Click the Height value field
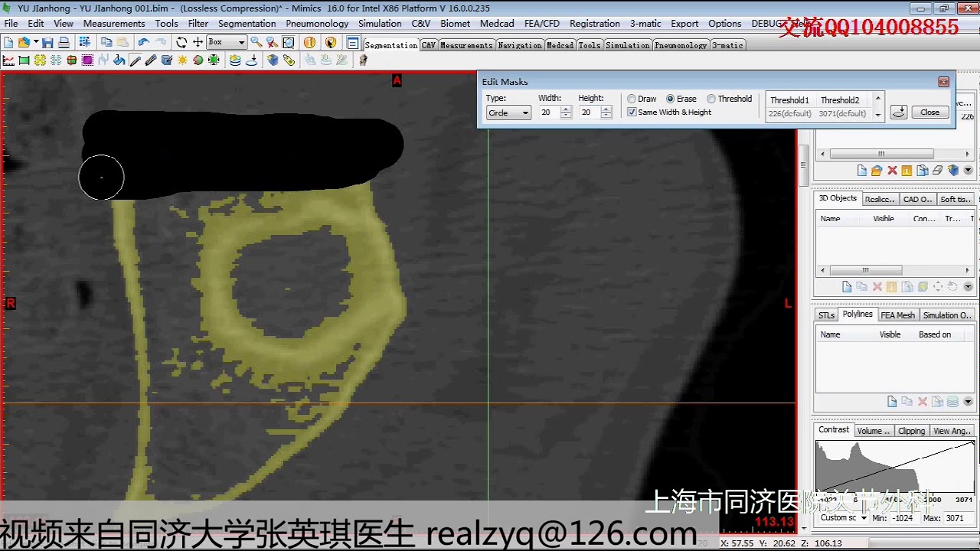 point(589,112)
